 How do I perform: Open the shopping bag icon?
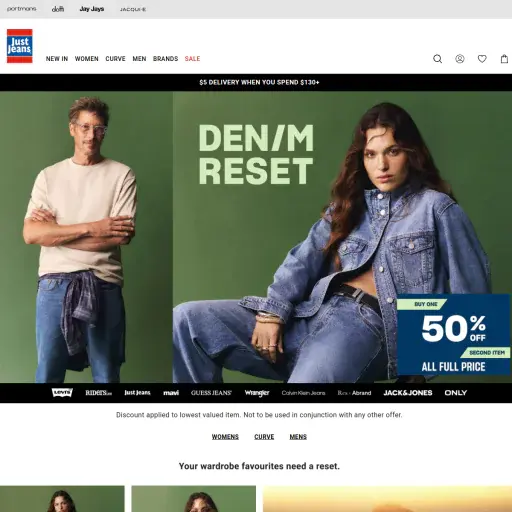tap(504, 59)
